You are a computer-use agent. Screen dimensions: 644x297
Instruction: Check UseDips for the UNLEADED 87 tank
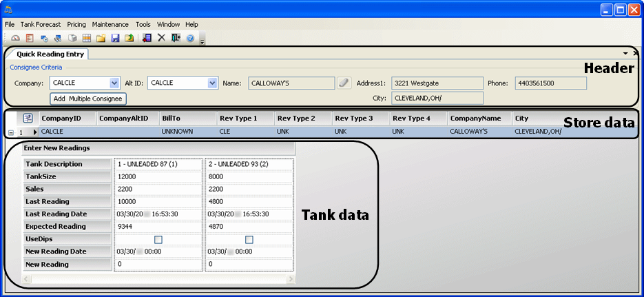(158, 239)
